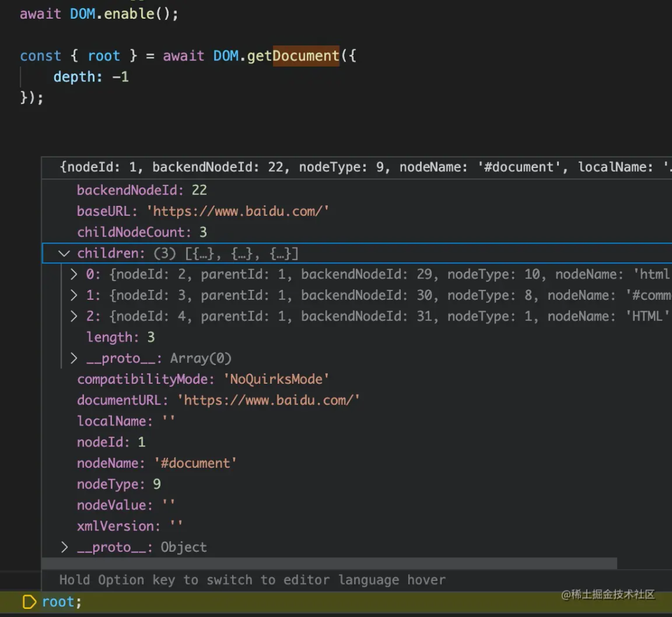Image resolution: width=672 pixels, height=617 pixels.
Task: Click the const keyword in editor
Action: click(x=40, y=56)
